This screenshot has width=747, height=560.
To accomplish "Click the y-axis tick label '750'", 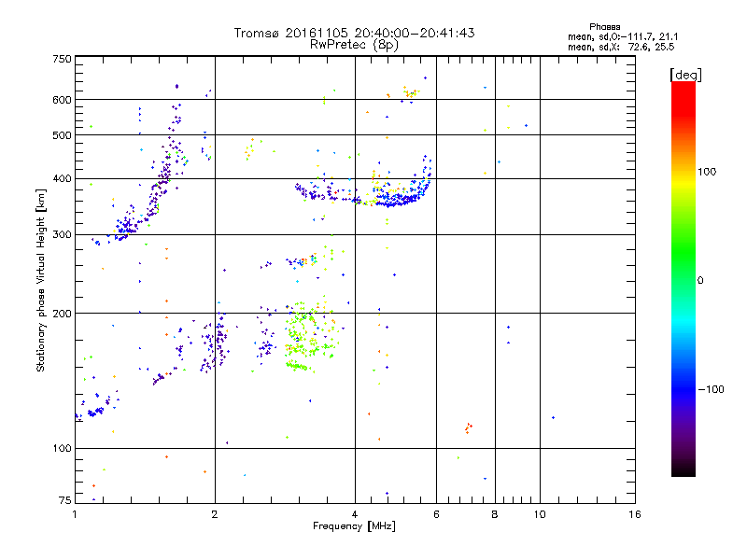I will pos(62,59).
